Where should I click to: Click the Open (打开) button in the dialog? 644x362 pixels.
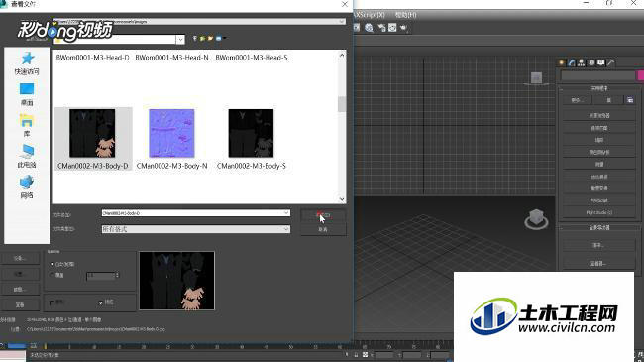(x=323, y=215)
